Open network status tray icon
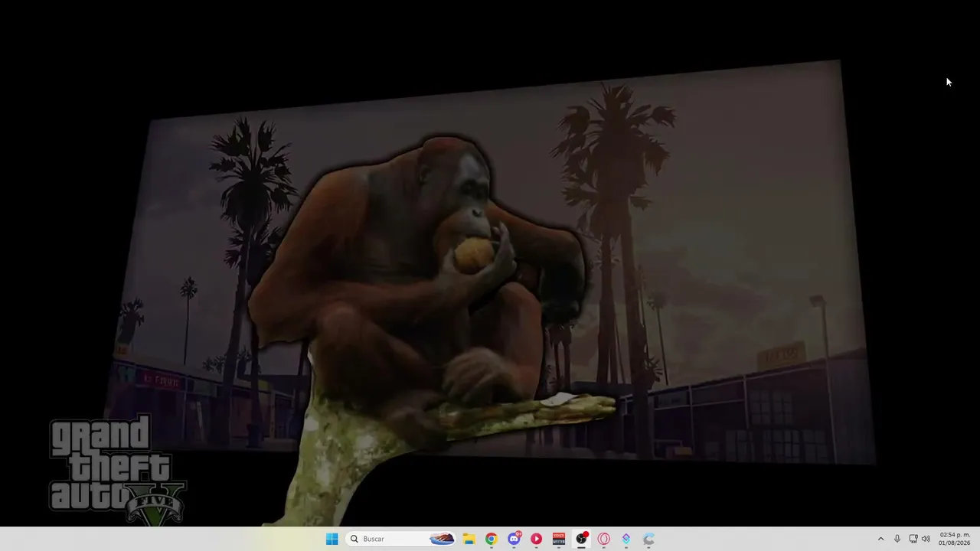Screen dimensions: 980x551 913,539
